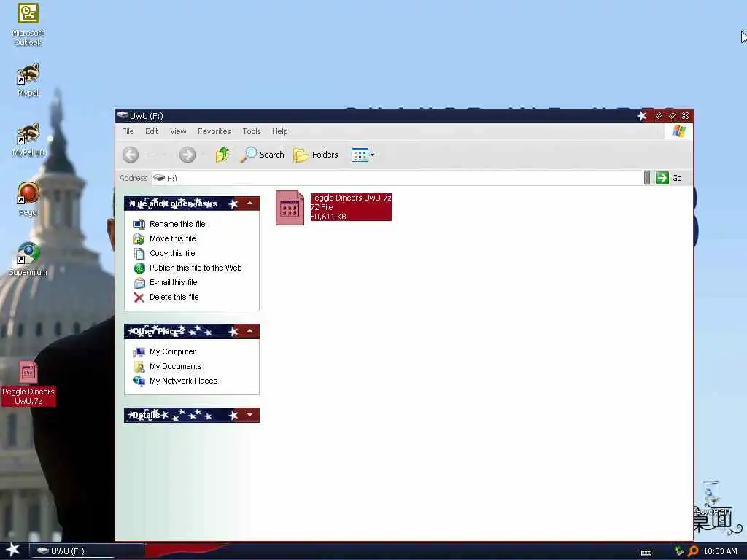Viewport: 747px width, 560px height.
Task: Select Peggle Dineers UwU.7z on desktop
Action: coord(28,384)
